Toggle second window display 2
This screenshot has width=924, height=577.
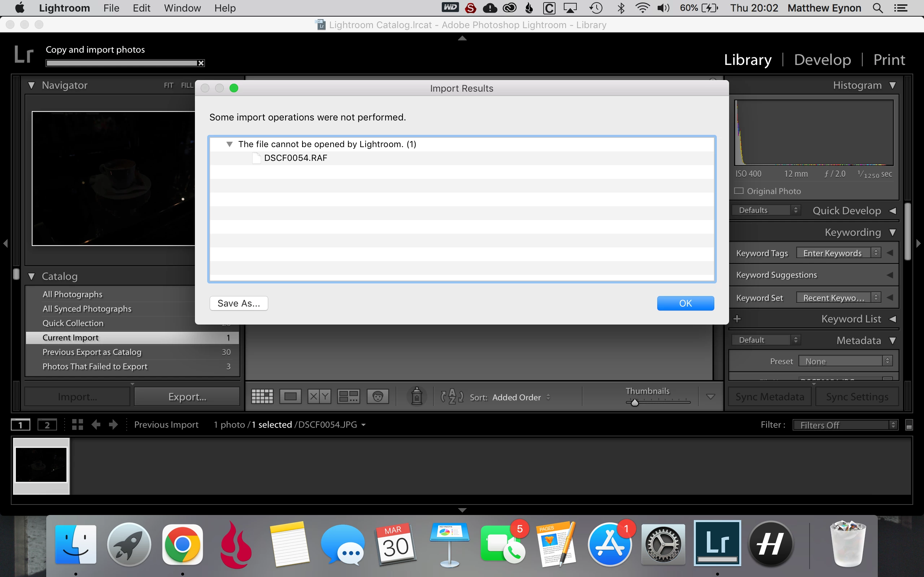47,425
